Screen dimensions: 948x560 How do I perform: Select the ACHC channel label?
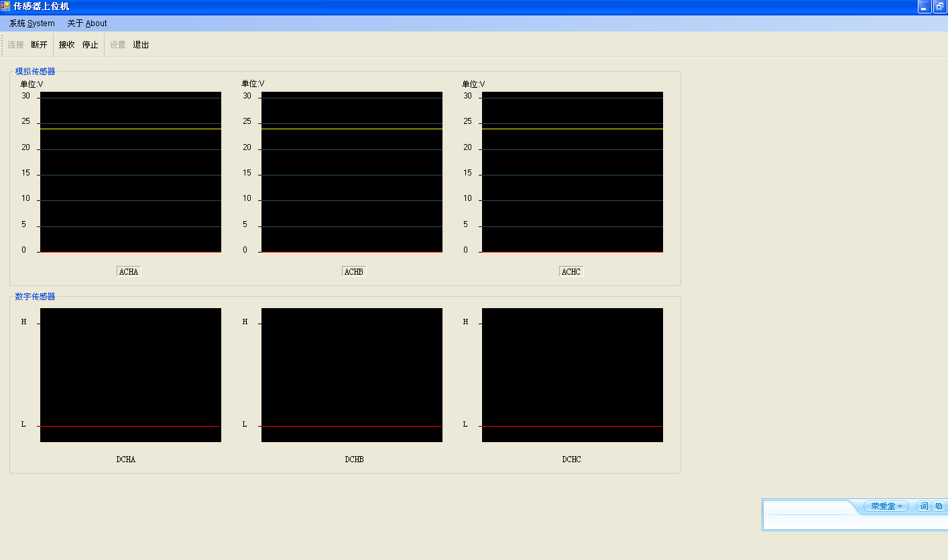571,271
